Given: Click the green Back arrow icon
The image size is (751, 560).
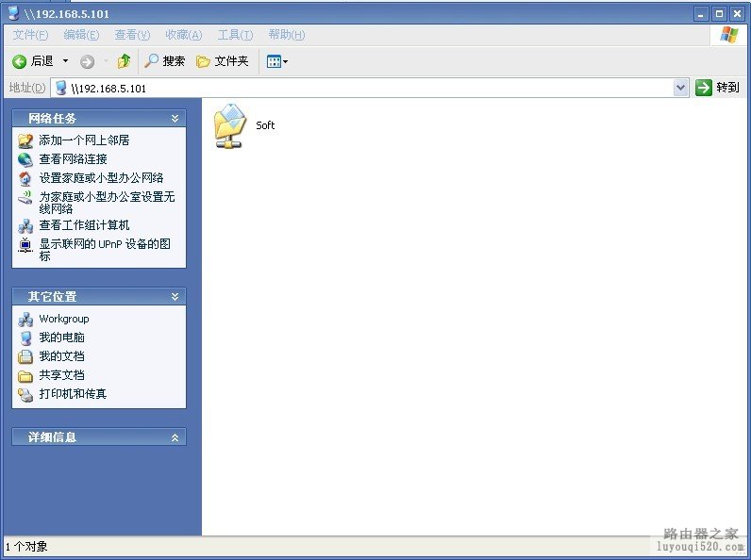Looking at the screenshot, I should [19, 61].
